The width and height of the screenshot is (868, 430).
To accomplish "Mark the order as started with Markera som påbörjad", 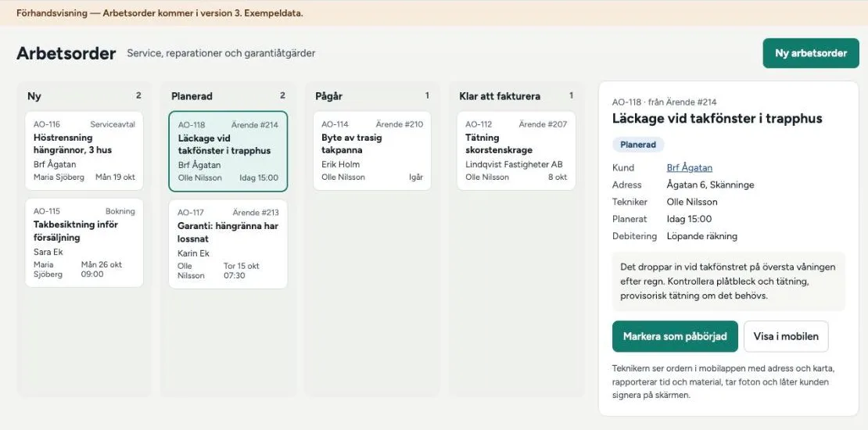I will (675, 336).
